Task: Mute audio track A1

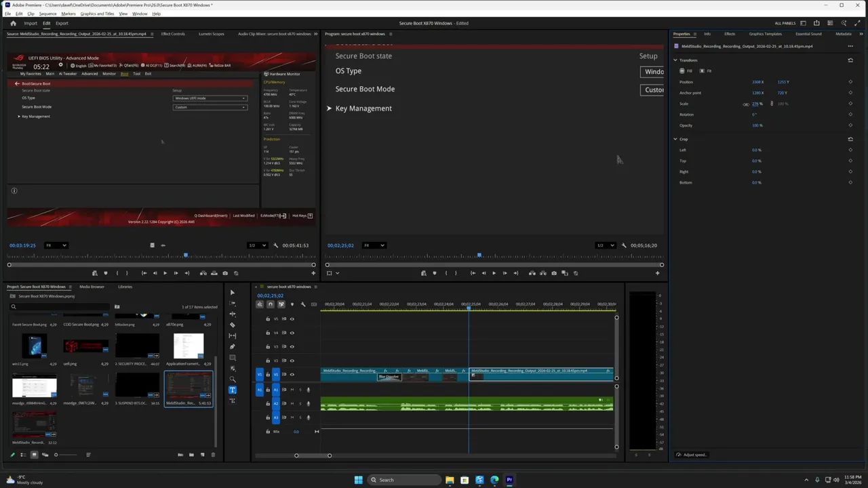Action: [x=292, y=390]
